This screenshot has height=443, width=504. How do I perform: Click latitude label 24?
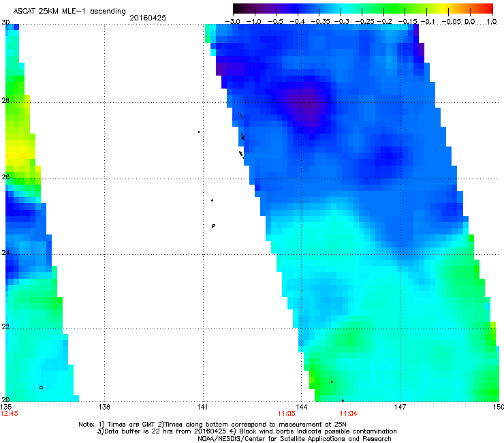pos(5,253)
